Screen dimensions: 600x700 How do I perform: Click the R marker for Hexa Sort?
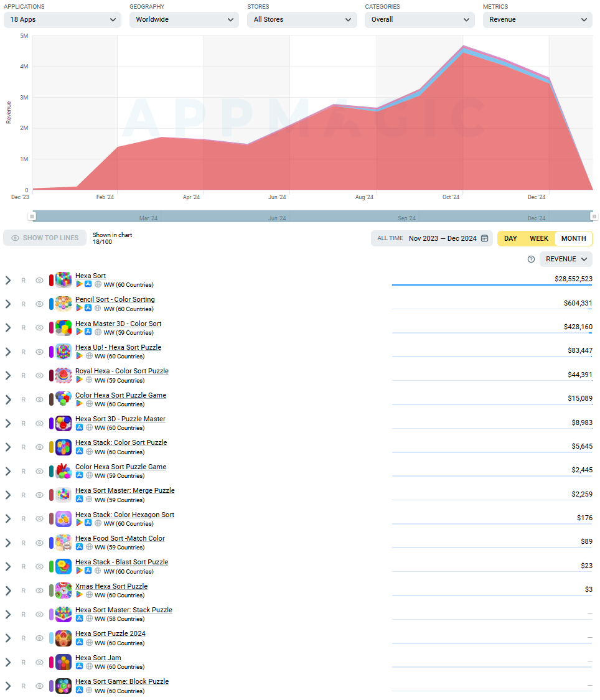pos(23,281)
